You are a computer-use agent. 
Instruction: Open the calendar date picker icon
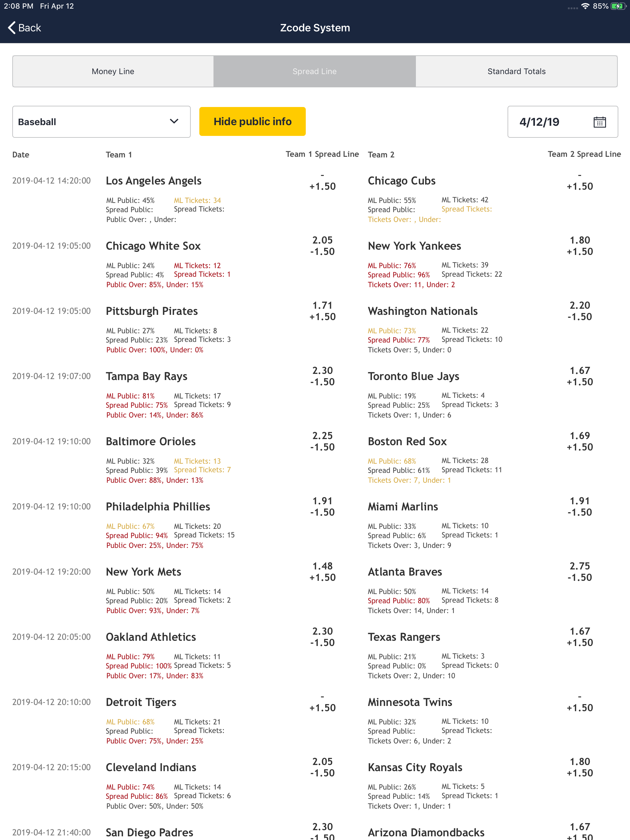599,122
